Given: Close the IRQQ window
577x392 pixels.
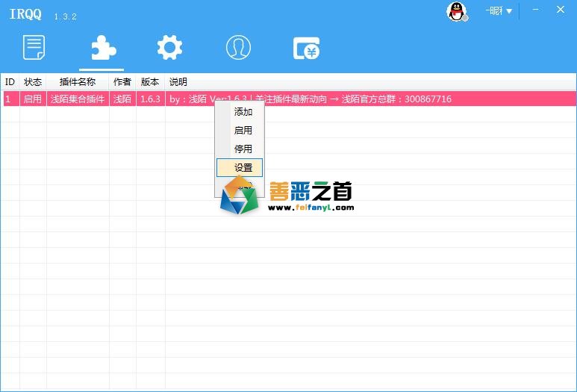Looking at the screenshot, I should (x=561, y=10).
